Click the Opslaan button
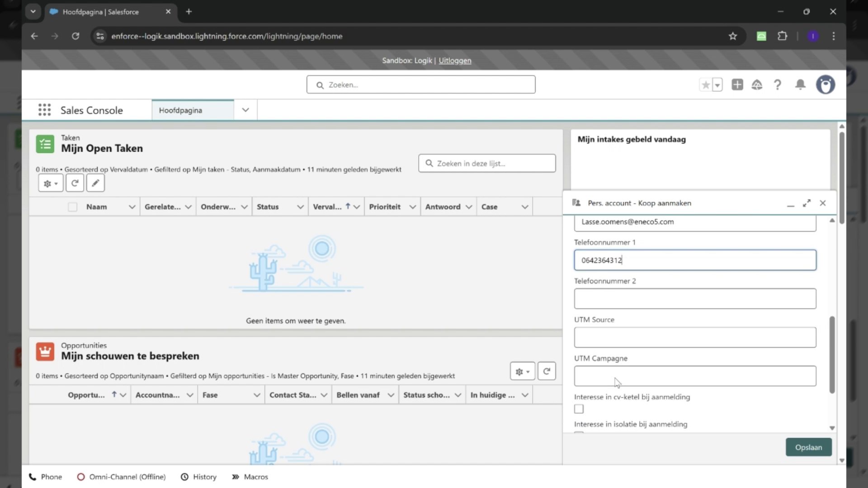The image size is (868, 488). point(808,447)
